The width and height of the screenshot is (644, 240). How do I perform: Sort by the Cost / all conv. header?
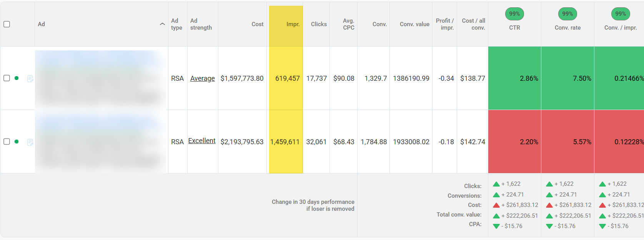point(473,24)
